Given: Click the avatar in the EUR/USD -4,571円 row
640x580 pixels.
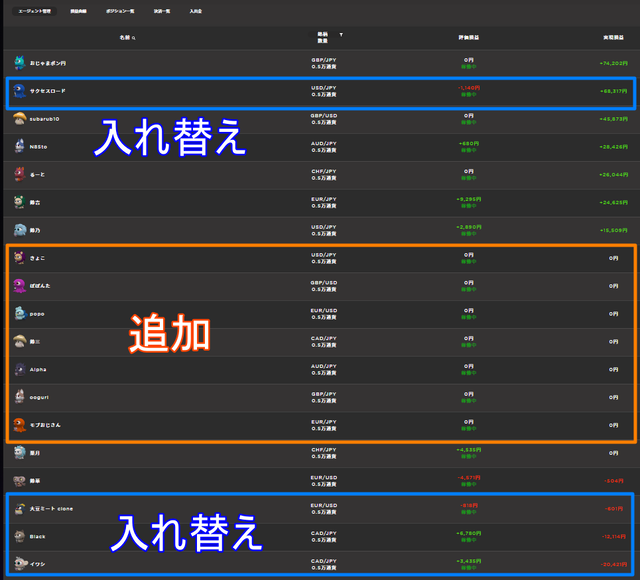Looking at the screenshot, I should (19, 480).
